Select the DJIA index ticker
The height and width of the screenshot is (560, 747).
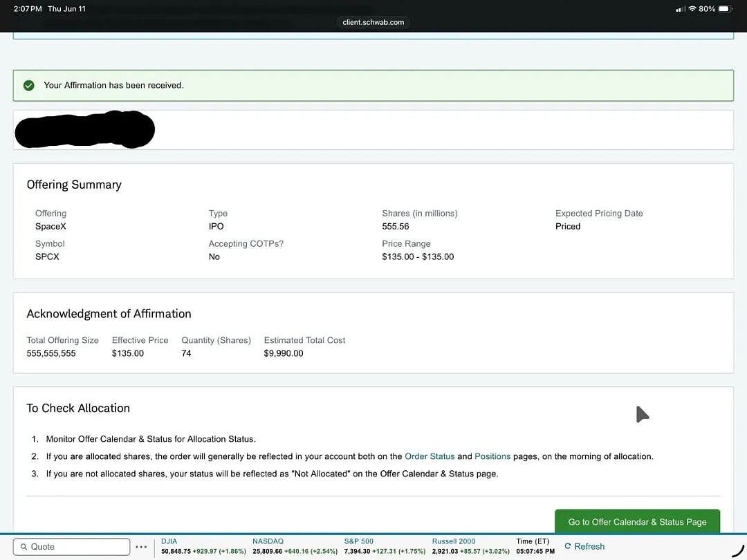point(203,546)
